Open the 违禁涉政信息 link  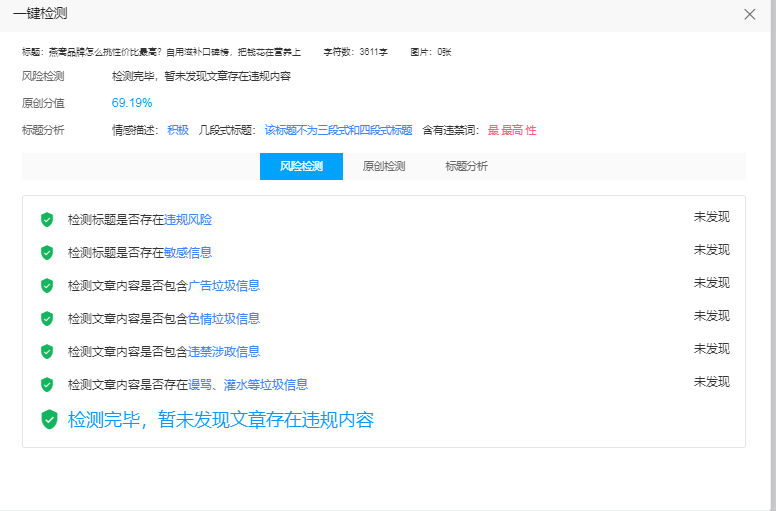click(224, 352)
